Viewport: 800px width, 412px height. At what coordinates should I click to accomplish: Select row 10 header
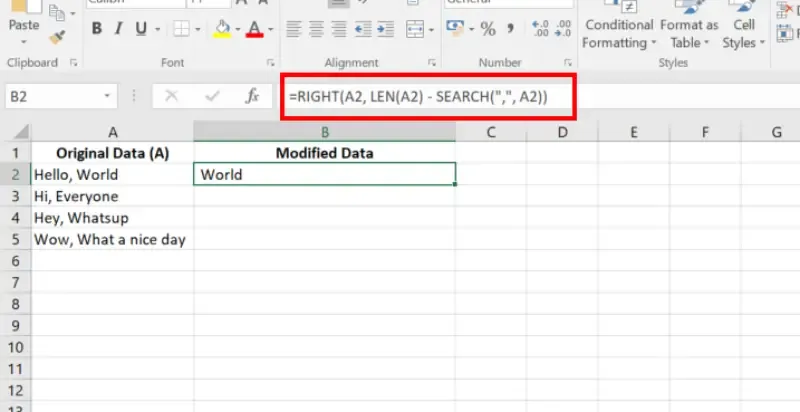tap(15, 347)
